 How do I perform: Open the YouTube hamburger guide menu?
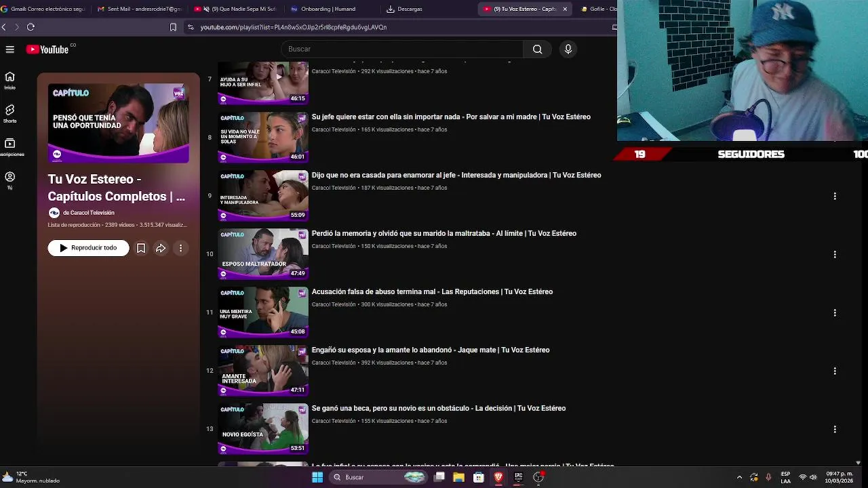(x=9, y=49)
